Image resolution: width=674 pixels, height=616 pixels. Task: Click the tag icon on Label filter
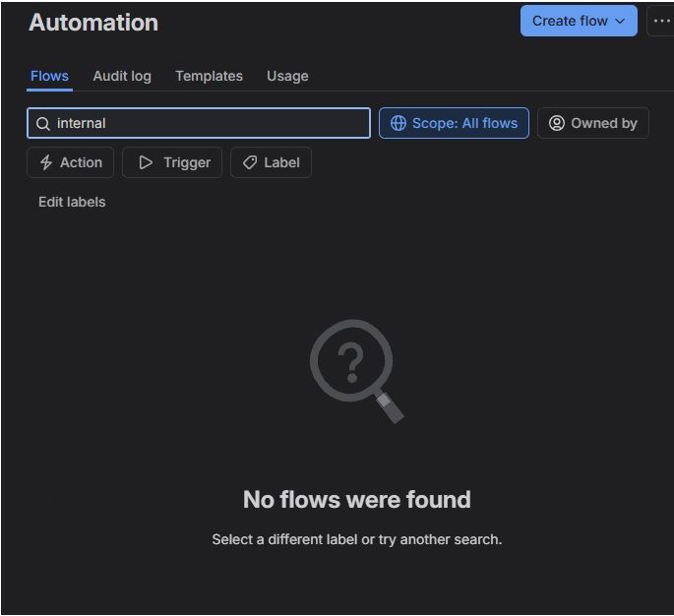coord(250,162)
